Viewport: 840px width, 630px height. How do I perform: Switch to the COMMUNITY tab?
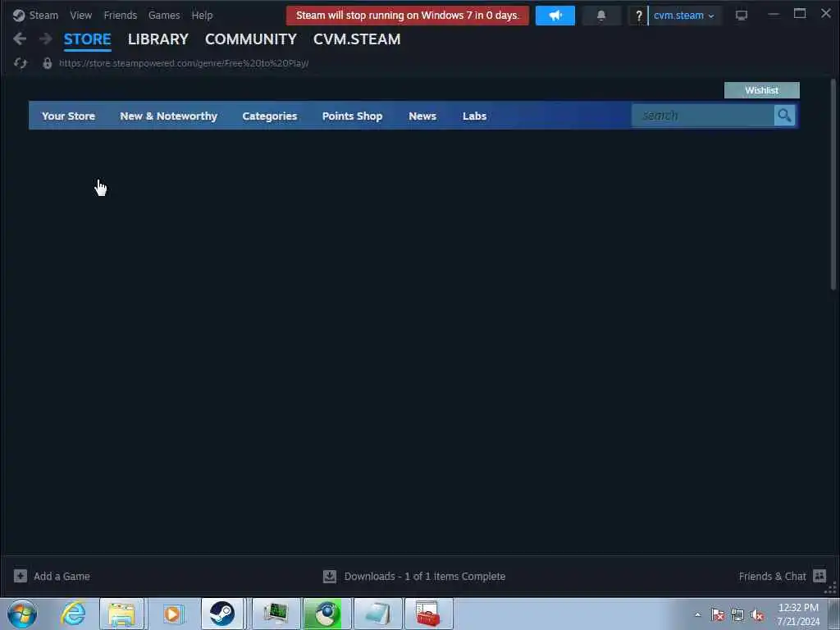pos(251,39)
